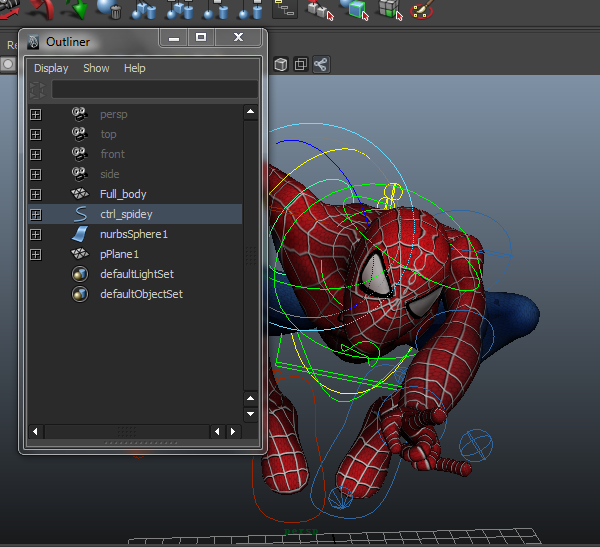Screen dimensions: 600x547
Task: Toggle the connected-nodes viewport icon
Action: [x=321, y=64]
